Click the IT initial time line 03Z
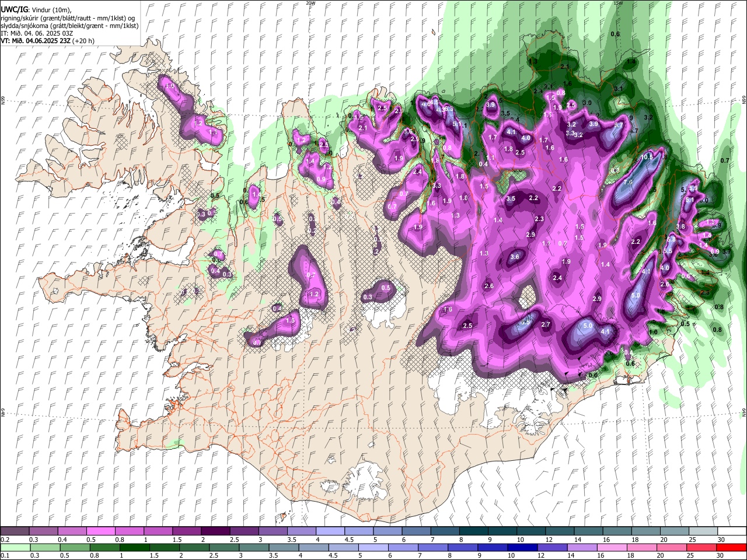 point(37,33)
